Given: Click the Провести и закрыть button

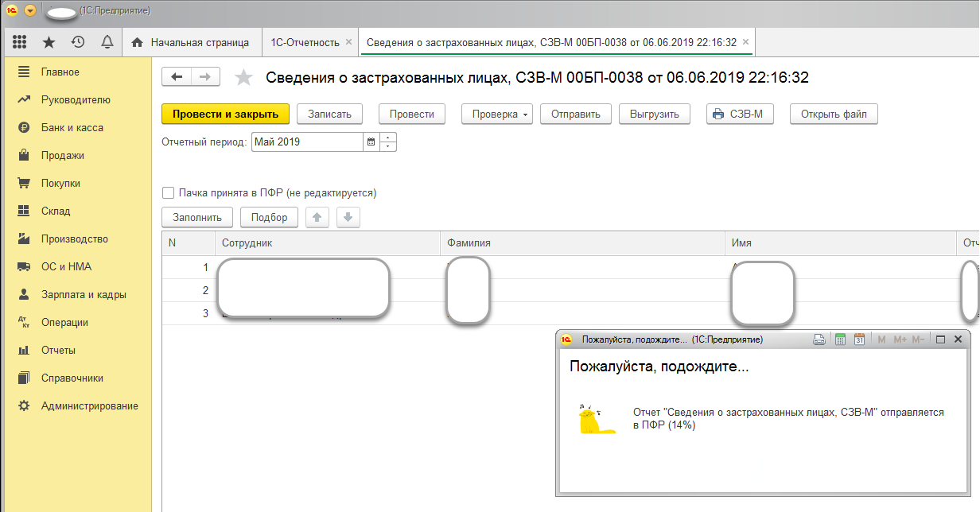Looking at the screenshot, I should point(225,114).
